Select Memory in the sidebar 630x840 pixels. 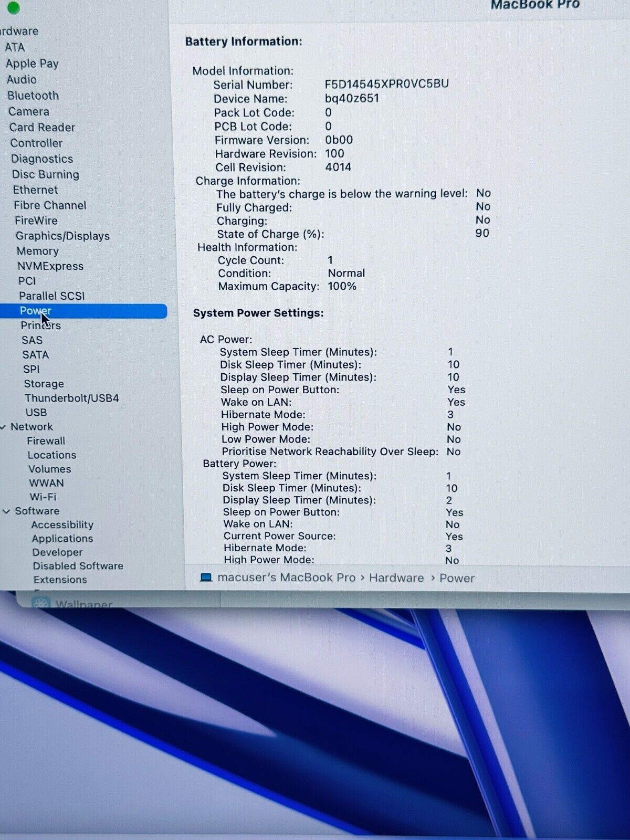(x=37, y=251)
